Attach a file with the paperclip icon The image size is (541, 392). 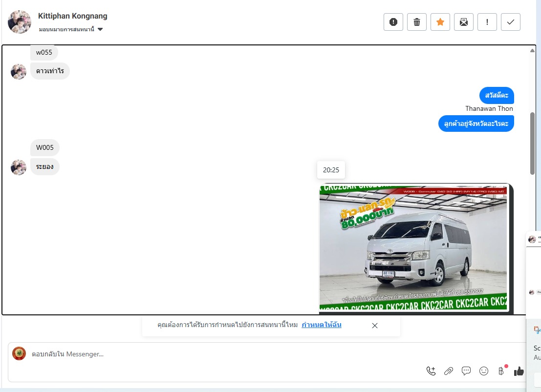[x=449, y=371]
